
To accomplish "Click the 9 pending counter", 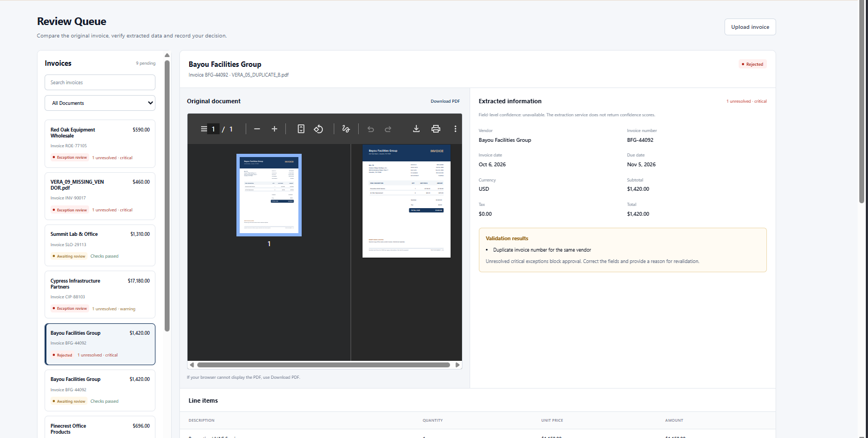I will [146, 64].
